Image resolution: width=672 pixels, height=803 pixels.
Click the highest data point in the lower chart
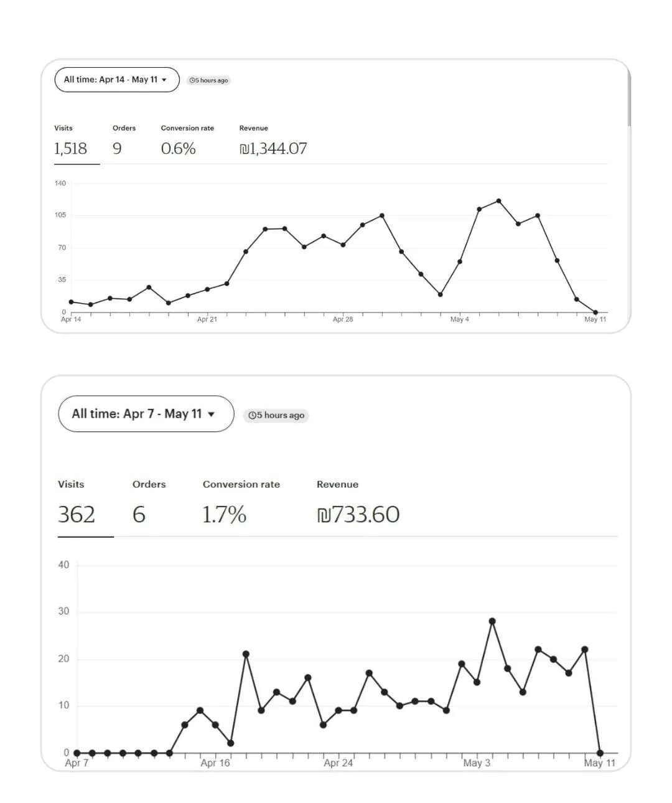[x=492, y=621]
